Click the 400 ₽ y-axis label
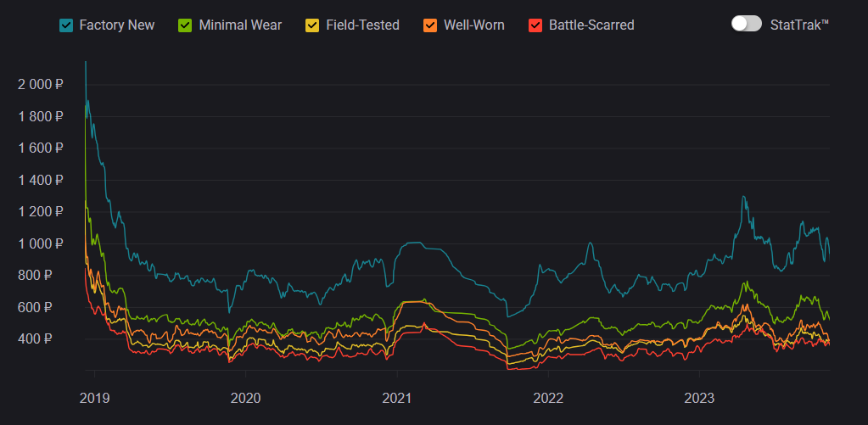 [46, 339]
